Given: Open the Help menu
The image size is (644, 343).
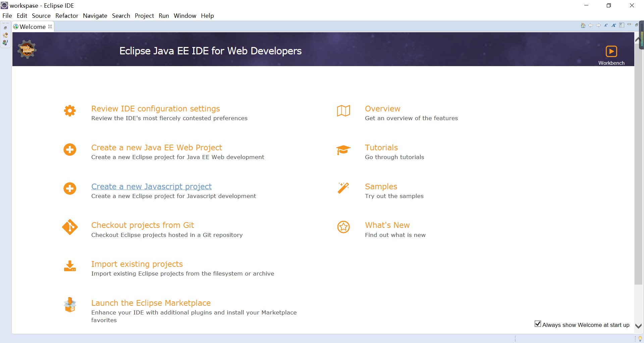Looking at the screenshot, I should click(x=207, y=16).
